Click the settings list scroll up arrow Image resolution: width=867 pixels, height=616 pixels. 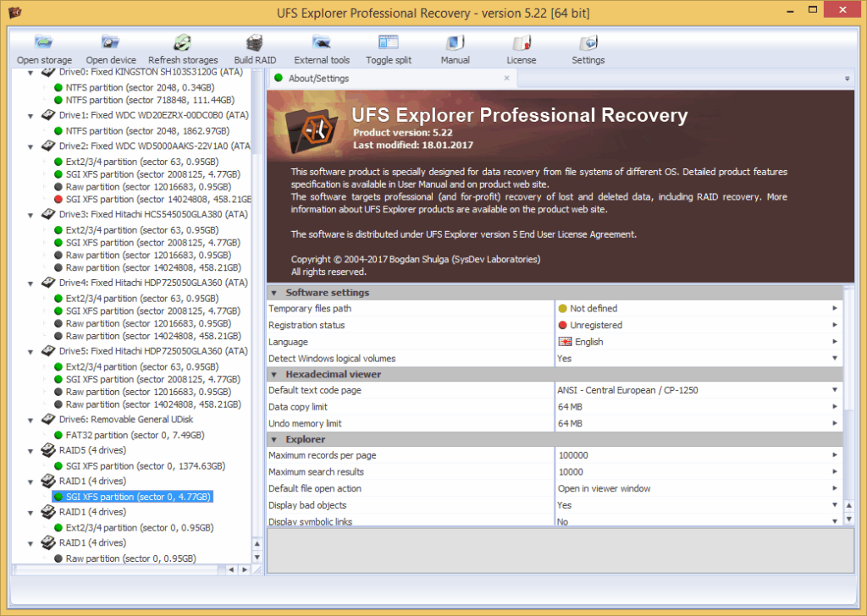click(848, 505)
